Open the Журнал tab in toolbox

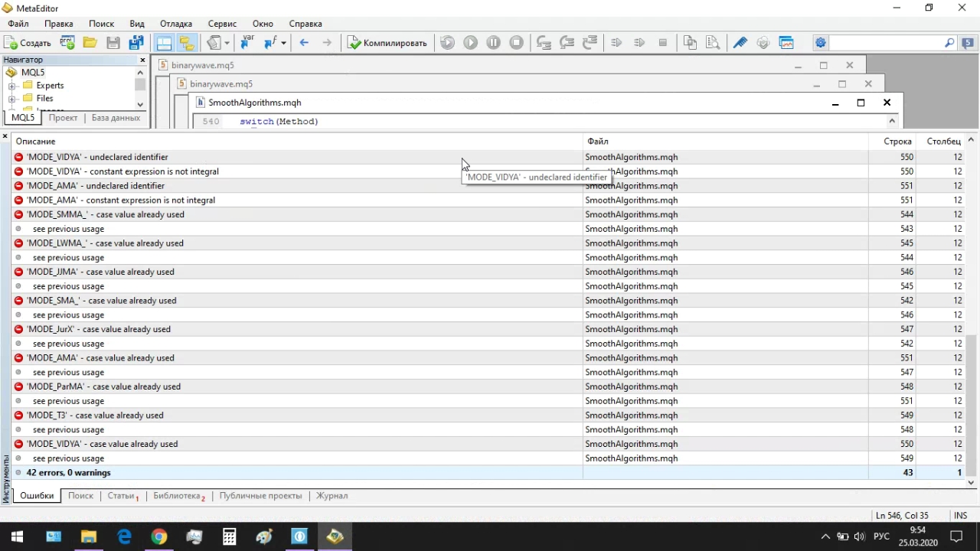332,496
